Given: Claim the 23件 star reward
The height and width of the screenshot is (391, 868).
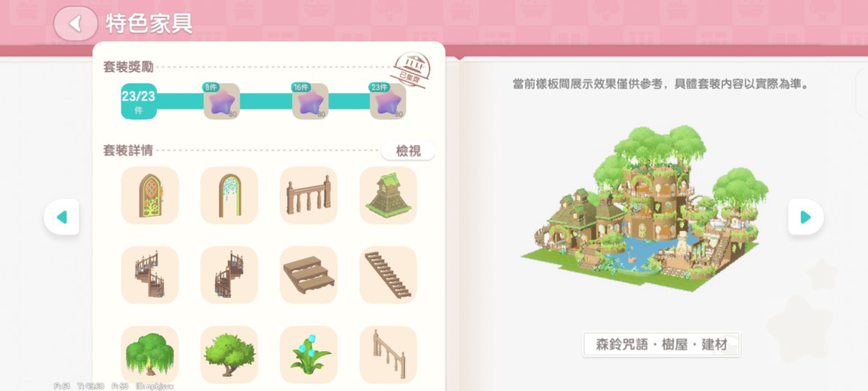Looking at the screenshot, I should [387, 101].
